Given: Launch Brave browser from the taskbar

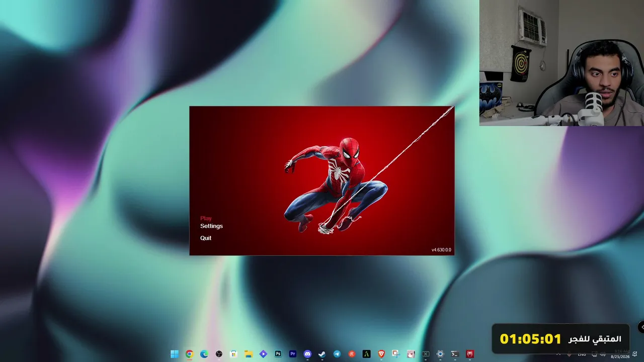Looking at the screenshot, I should (381, 354).
